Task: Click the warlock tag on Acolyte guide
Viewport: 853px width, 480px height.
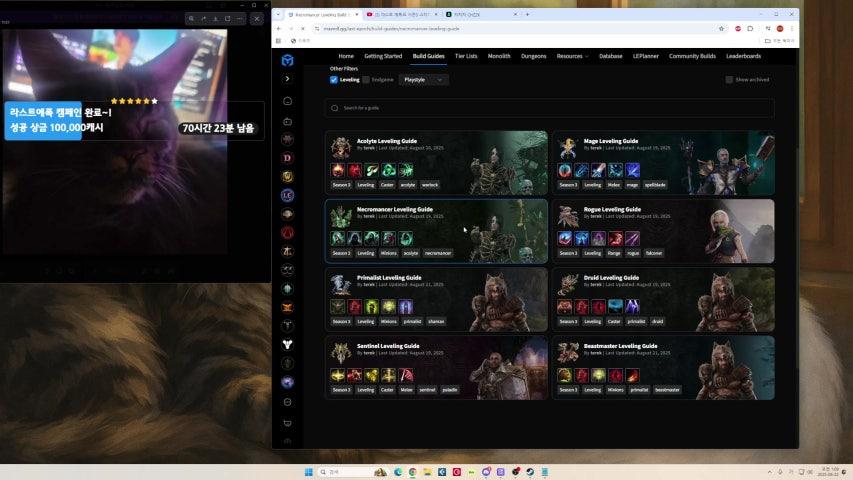Action: [430, 185]
